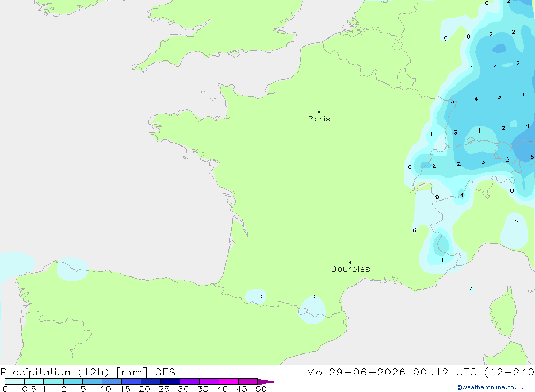535x392 pixels.
Task: Click the (12+240 forecast offset text
Action: (x=509, y=372)
